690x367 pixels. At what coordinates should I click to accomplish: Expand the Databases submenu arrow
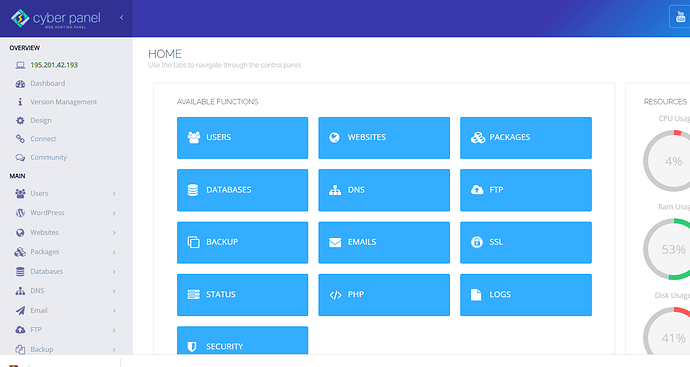pos(114,272)
